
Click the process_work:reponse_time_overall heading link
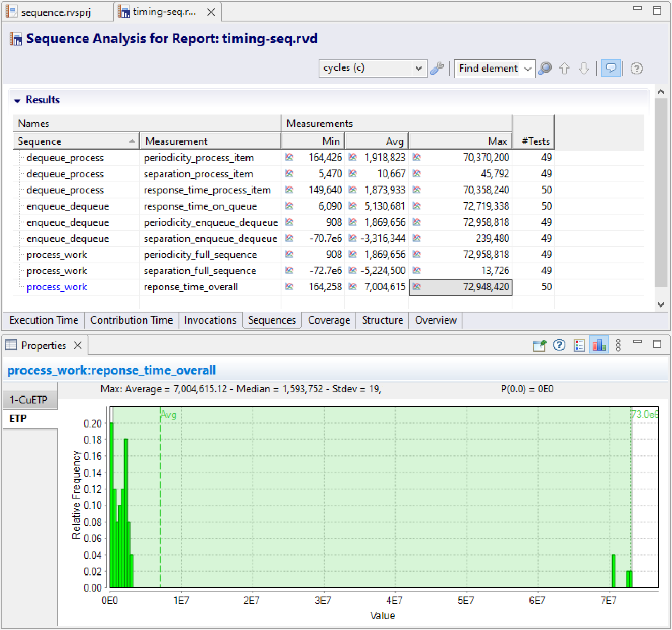coord(111,370)
